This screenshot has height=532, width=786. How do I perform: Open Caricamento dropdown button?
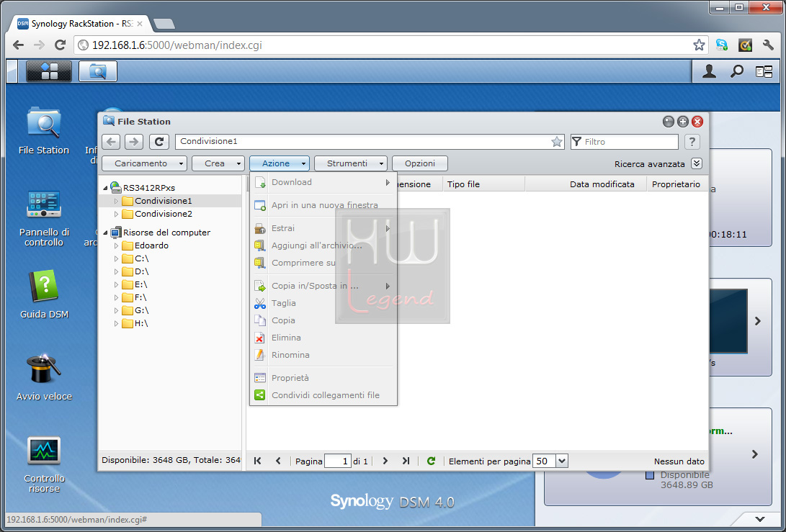[x=144, y=163]
